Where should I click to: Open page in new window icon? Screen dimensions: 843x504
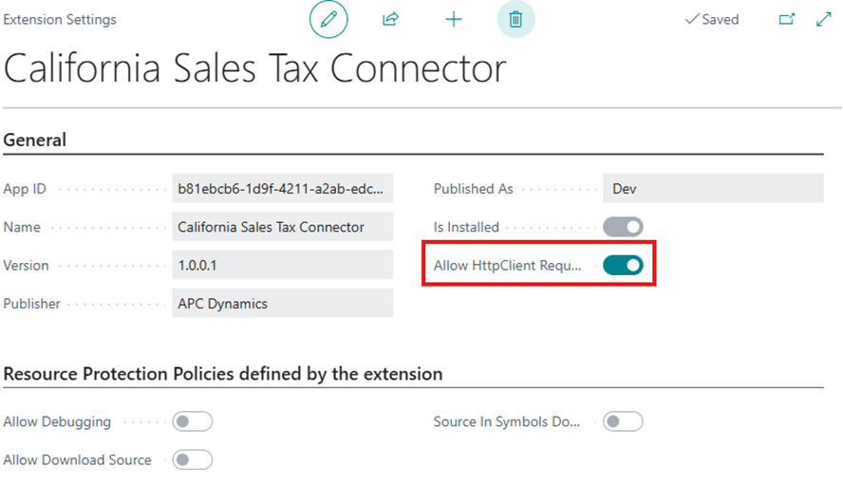pyautogui.click(x=786, y=19)
